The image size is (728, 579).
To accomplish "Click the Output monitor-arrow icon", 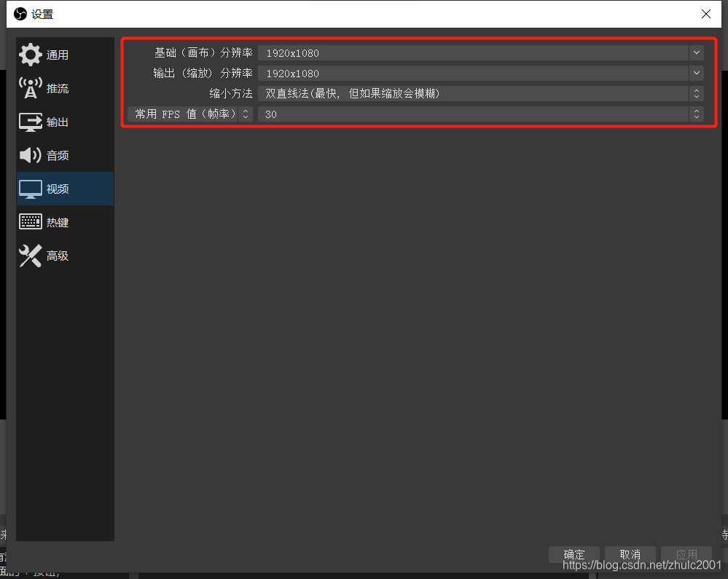I will pos(30,122).
